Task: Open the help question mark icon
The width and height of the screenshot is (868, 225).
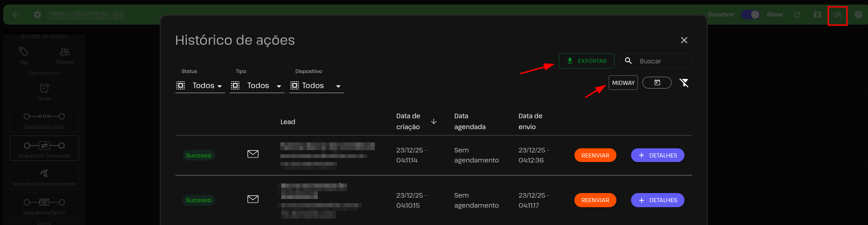Action: coord(858,15)
